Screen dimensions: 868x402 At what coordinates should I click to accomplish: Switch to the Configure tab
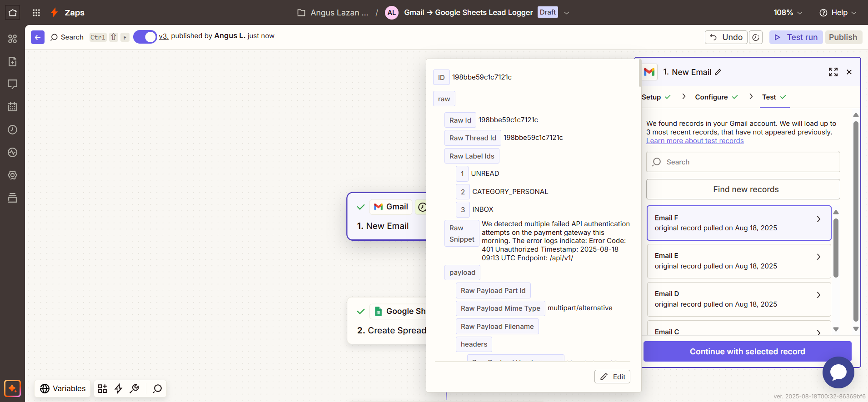point(716,97)
